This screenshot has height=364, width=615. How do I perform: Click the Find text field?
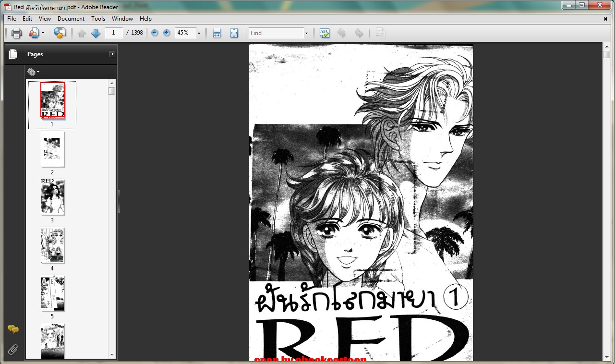tap(276, 33)
